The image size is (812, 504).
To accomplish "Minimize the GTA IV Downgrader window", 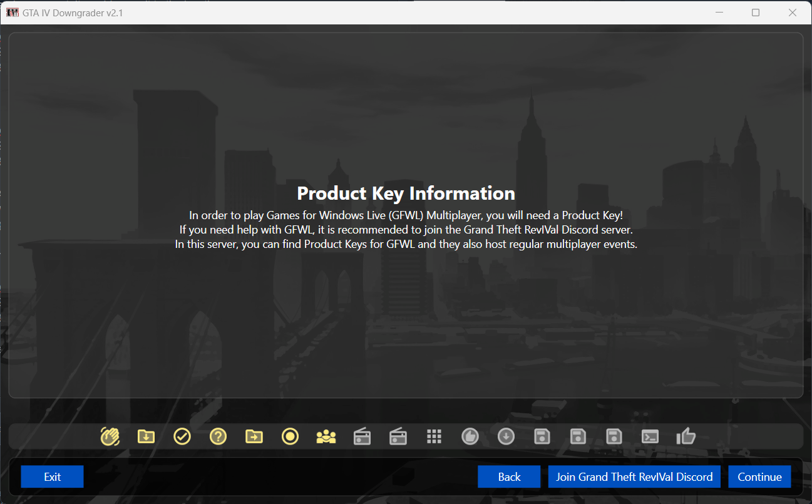I will 719,13.
